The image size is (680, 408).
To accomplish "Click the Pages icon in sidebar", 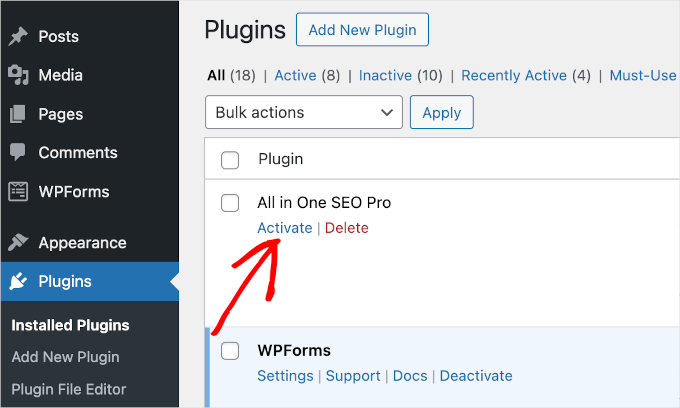I will (18, 114).
